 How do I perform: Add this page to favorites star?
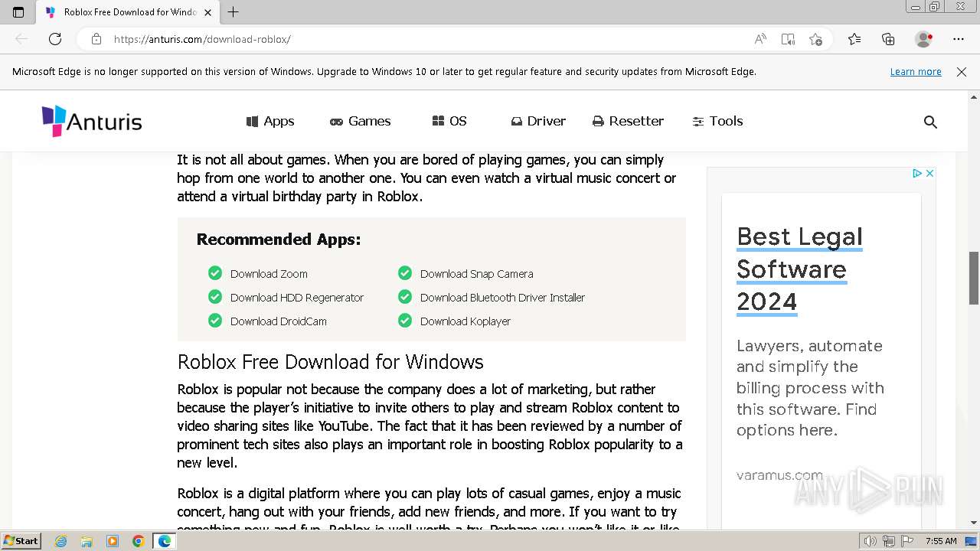[815, 39]
